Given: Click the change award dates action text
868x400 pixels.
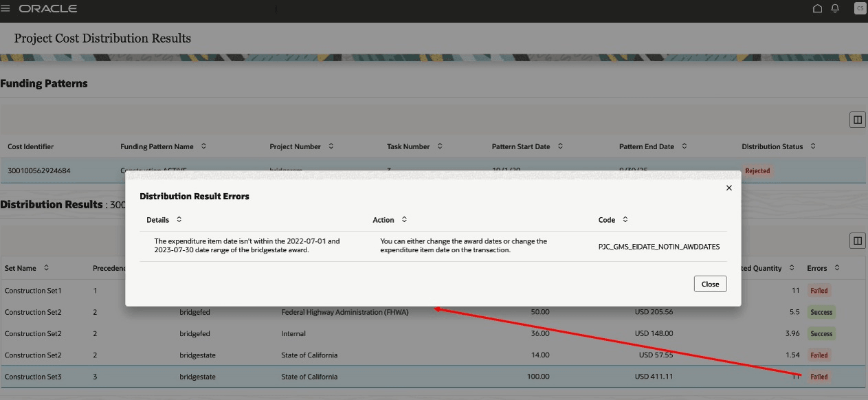Looking at the screenshot, I should [464, 246].
